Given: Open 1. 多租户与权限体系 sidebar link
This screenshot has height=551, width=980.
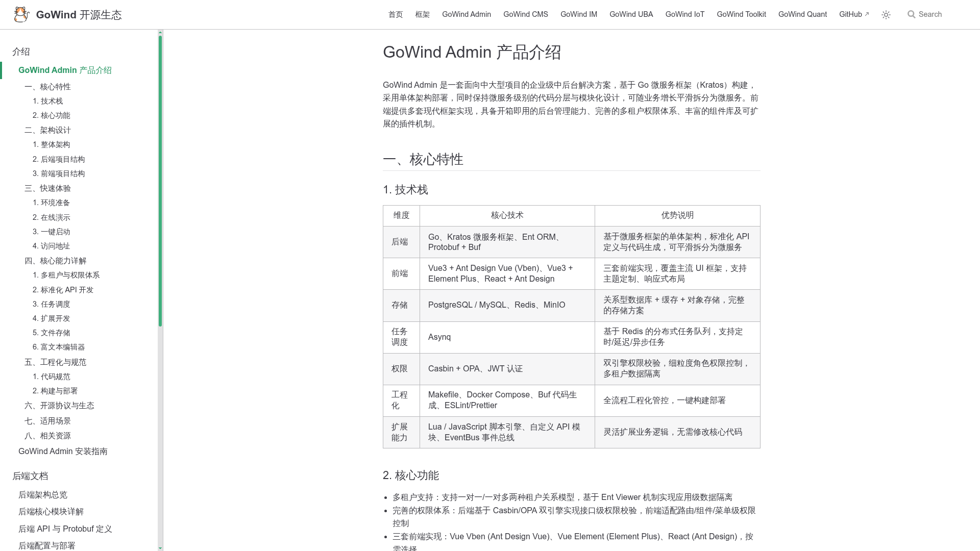Looking at the screenshot, I should point(66,275).
